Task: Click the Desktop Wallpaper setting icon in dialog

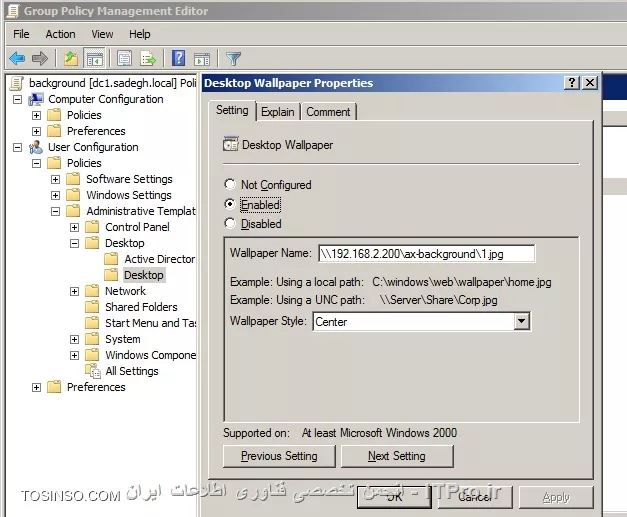Action: tap(231, 144)
